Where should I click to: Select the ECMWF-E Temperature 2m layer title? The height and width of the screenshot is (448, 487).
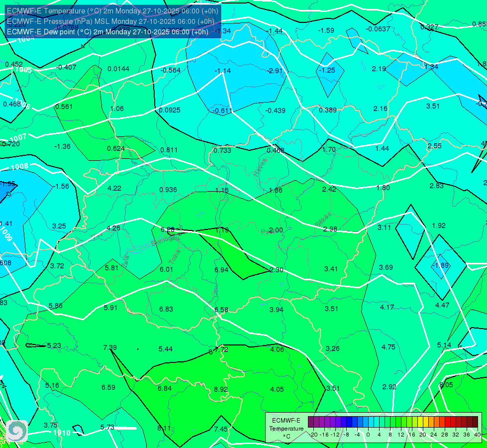pos(112,11)
